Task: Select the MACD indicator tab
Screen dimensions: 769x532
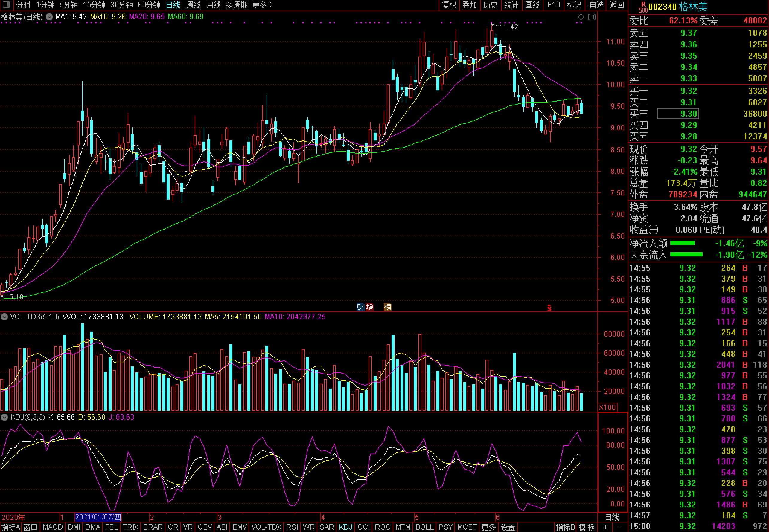Action: [53, 527]
